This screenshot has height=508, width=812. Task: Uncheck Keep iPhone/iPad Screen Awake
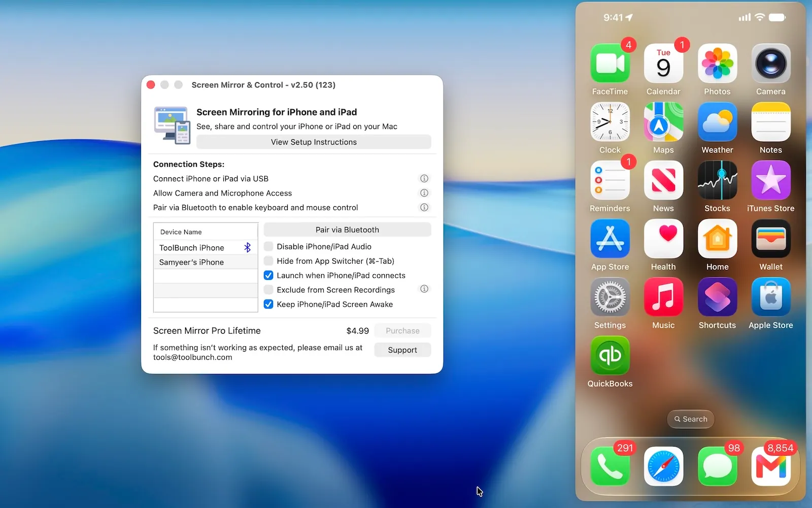click(x=268, y=304)
